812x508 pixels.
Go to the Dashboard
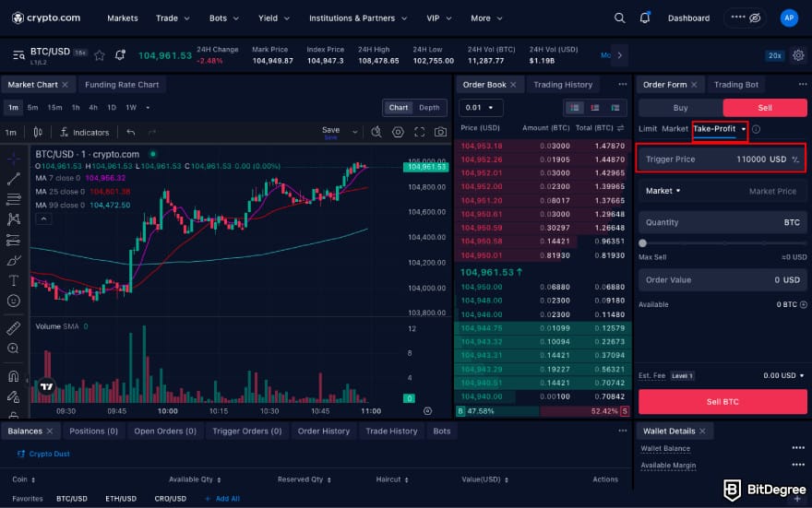(x=688, y=18)
